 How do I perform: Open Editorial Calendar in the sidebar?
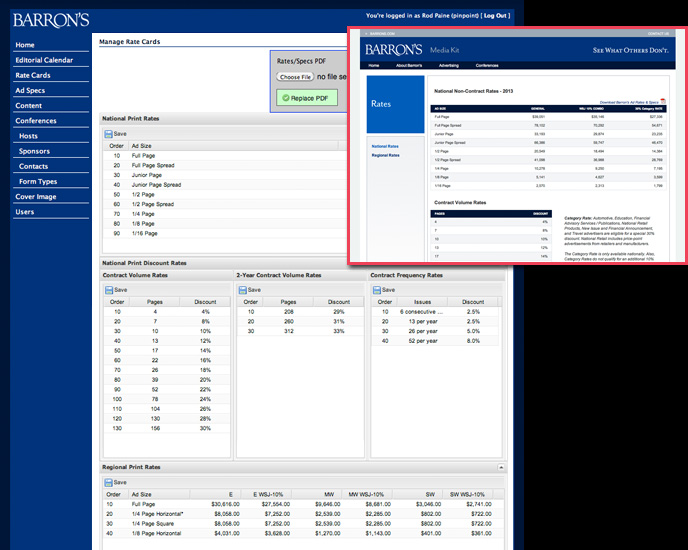(44, 60)
